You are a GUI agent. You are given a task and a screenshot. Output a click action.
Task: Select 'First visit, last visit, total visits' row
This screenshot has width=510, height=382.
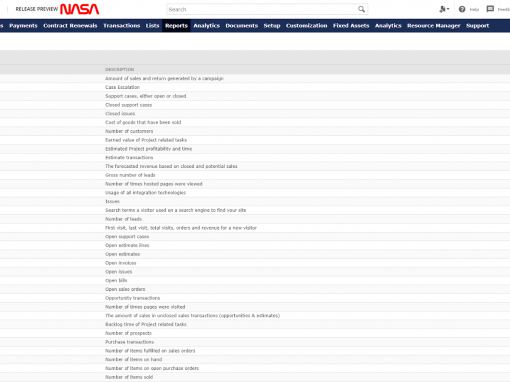pos(255,228)
